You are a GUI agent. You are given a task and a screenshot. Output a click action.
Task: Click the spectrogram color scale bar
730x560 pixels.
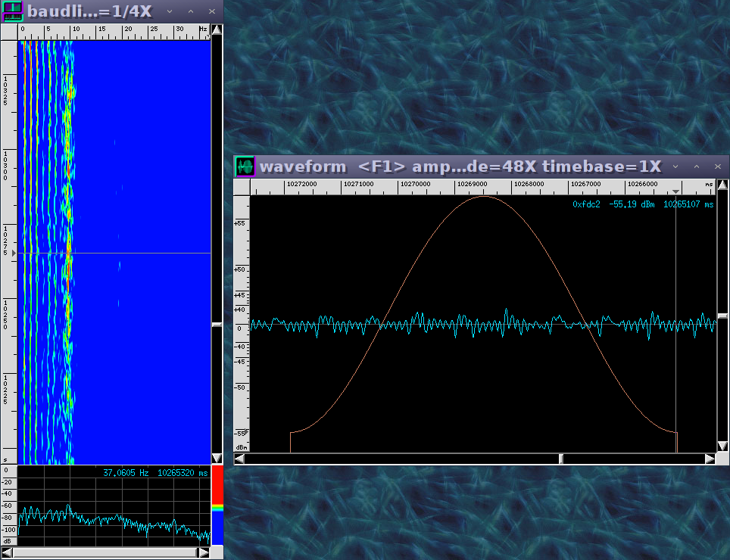pos(217,505)
